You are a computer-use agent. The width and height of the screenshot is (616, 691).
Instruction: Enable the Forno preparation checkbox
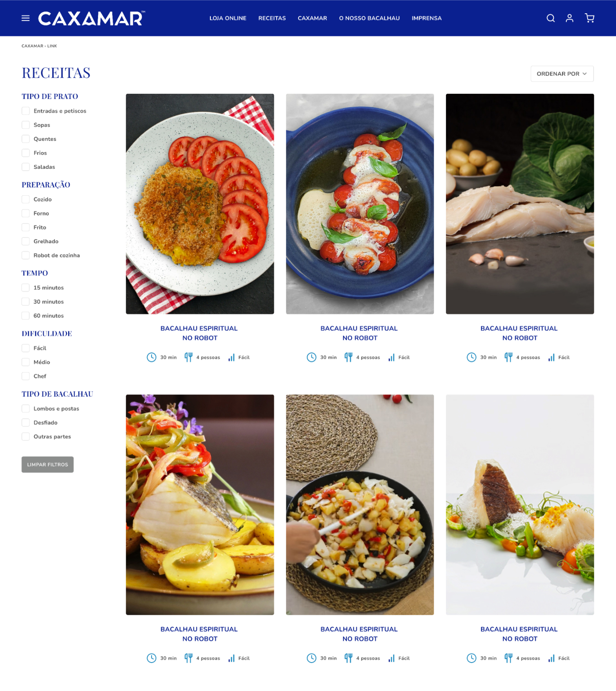26,213
